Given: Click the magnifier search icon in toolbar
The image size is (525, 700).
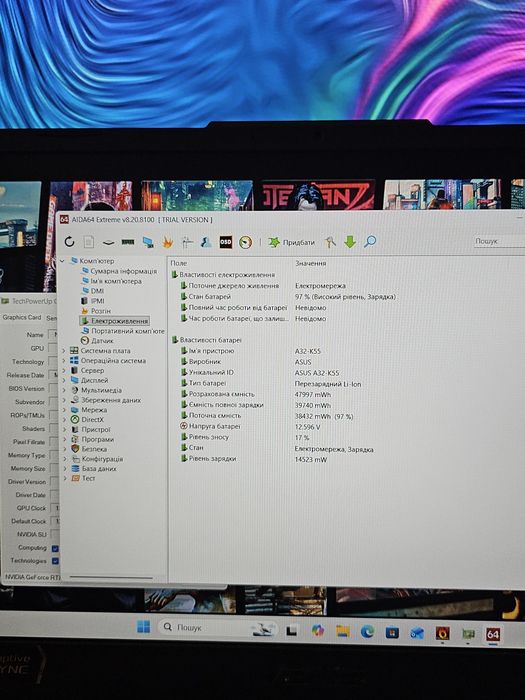Looking at the screenshot, I should pos(370,242).
